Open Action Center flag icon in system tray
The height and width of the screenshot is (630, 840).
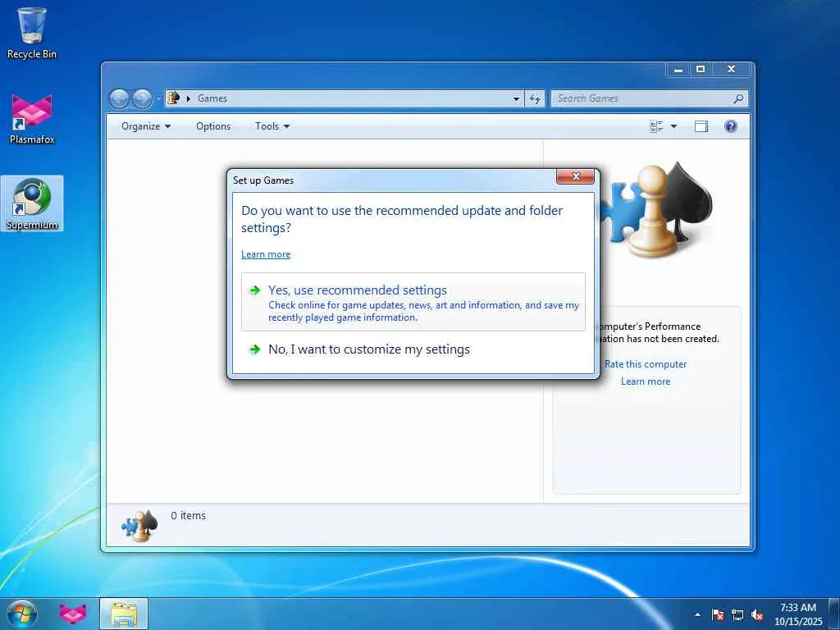tap(718, 614)
